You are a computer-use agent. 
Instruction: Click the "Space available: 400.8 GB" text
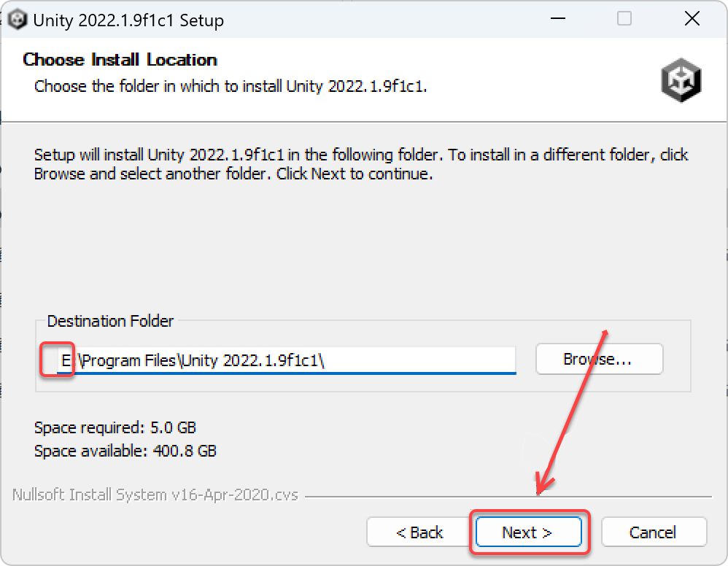pyautogui.click(x=125, y=451)
